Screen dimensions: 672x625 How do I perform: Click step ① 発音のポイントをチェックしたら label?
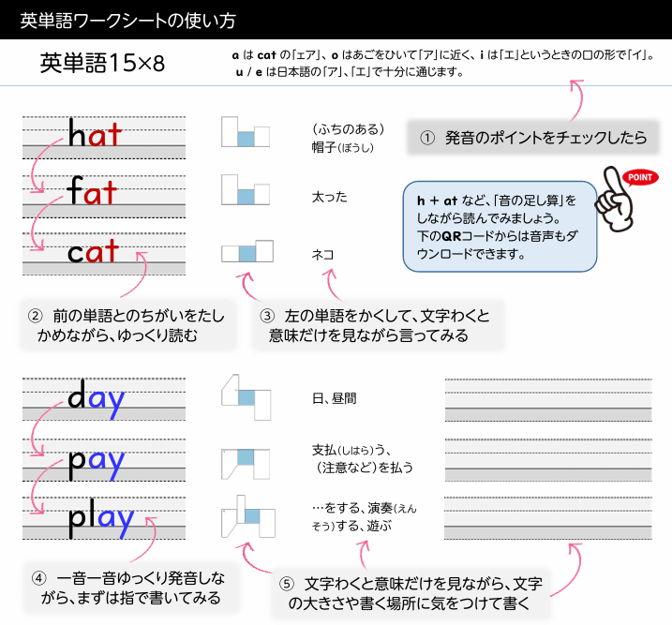pos(532,138)
